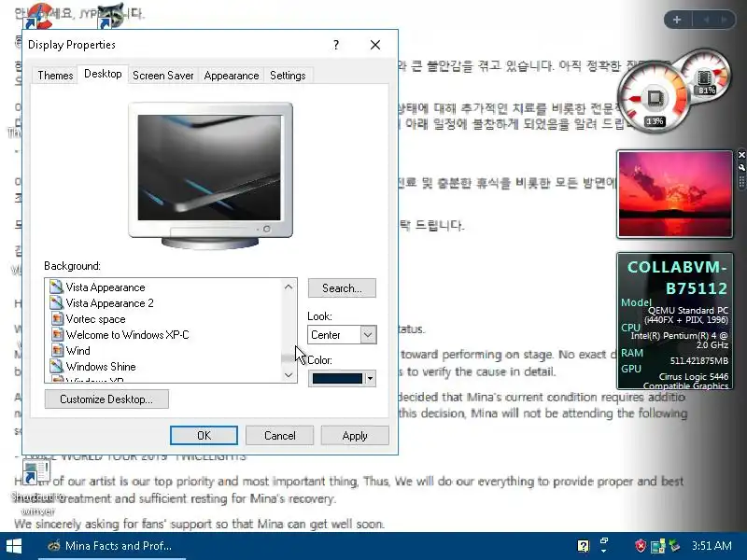Click the icon beside Vortec space
Screen dimensions: 747x560
[x=57, y=318]
